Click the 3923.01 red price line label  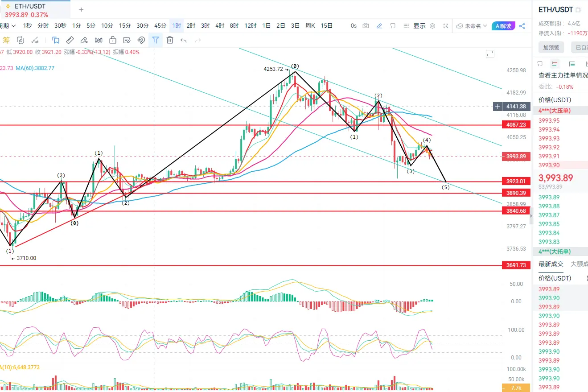tap(516, 182)
